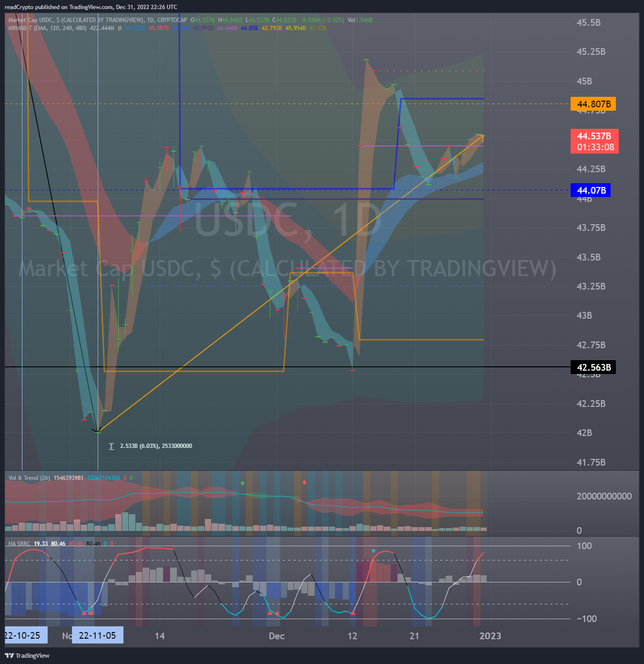Select the red 44.537B current price label
Viewport: 644px width, 664px height.
point(594,136)
